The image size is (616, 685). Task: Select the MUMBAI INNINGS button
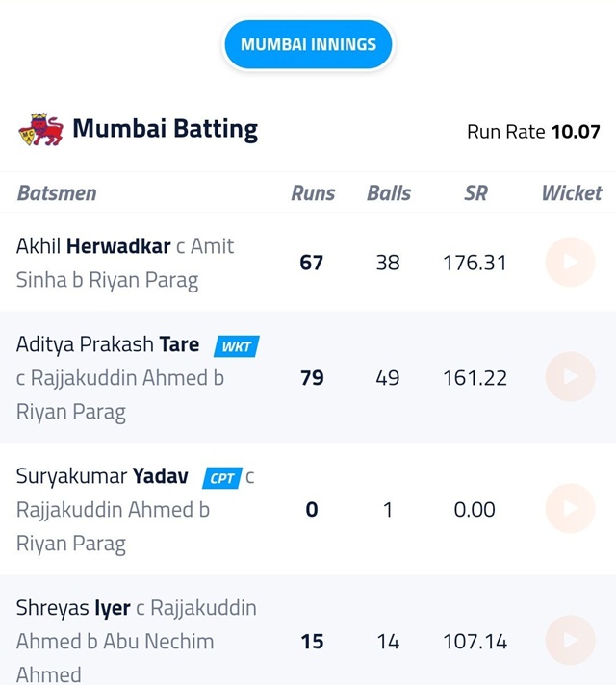coord(308,44)
